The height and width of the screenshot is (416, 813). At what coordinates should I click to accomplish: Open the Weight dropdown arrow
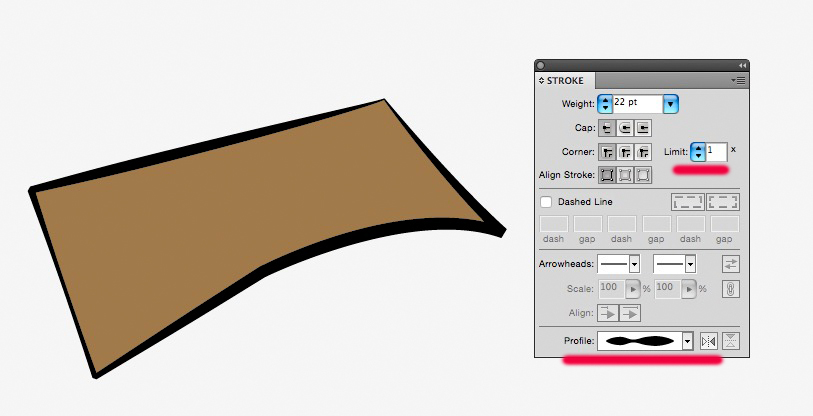click(x=670, y=104)
